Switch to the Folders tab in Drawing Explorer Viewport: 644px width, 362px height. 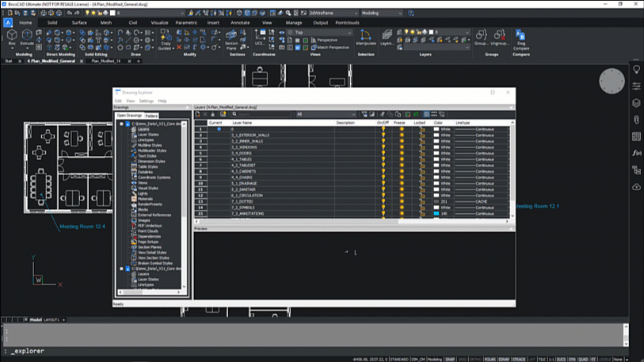(151, 116)
